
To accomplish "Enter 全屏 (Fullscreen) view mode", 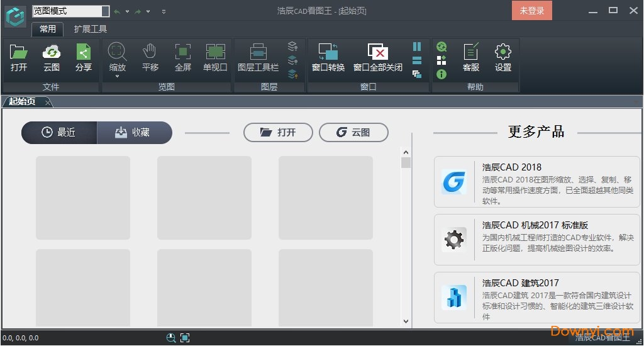I will pyautogui.click(x=183, y=57).
